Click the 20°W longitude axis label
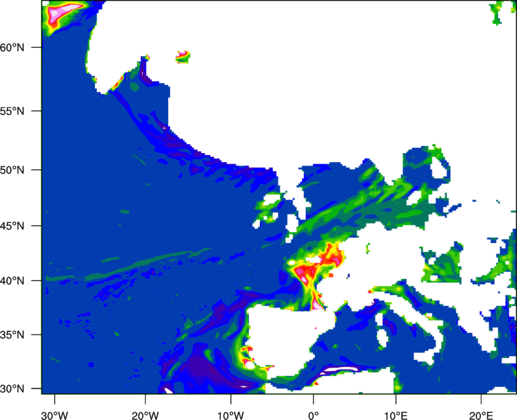The image size is (517, 420). click(x=145, y=415)
